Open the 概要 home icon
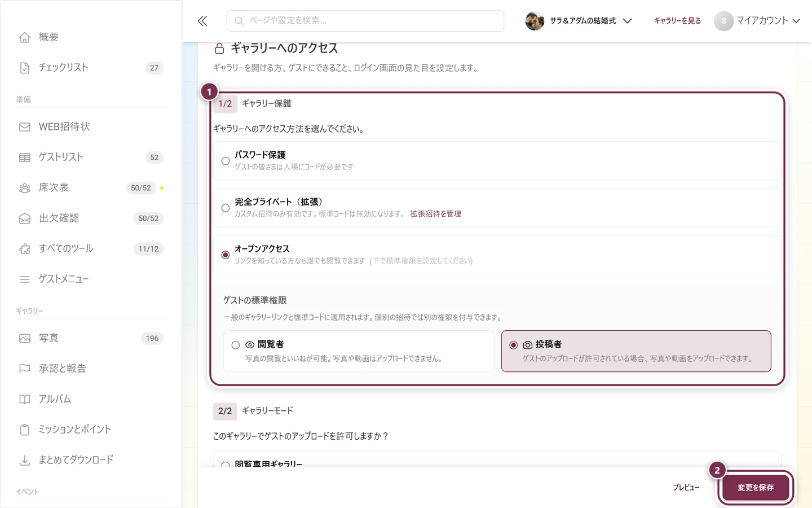 [25, 37]
